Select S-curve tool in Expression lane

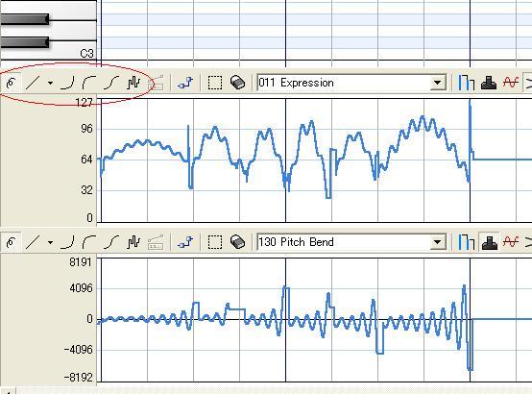[111, 83]
